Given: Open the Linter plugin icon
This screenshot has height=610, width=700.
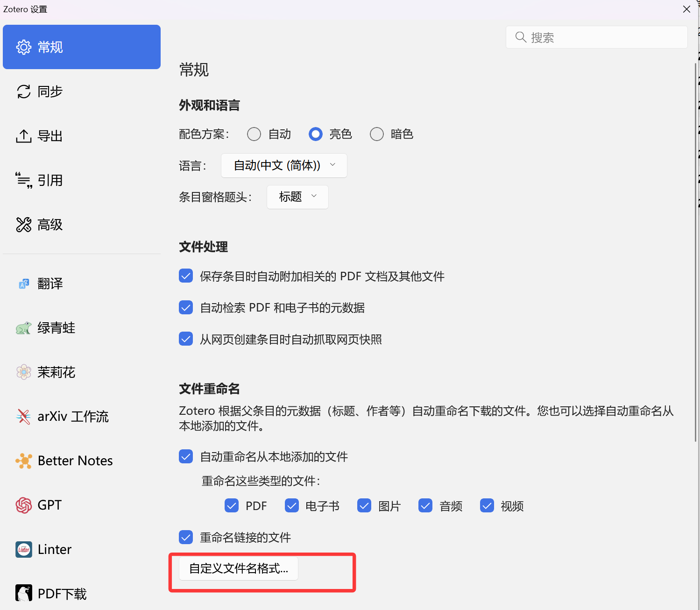Looking at the screenshot, I should click(x=24, y=549).
